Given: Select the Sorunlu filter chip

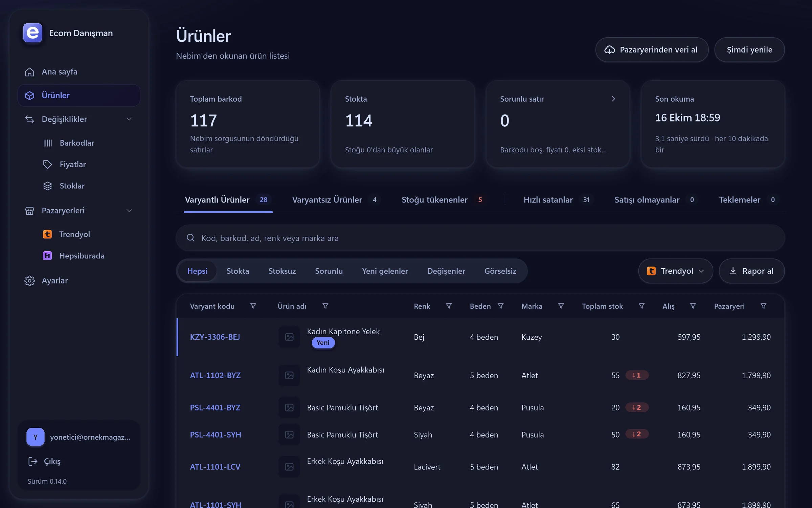Looking at the screenshot, I should (329, 271).
